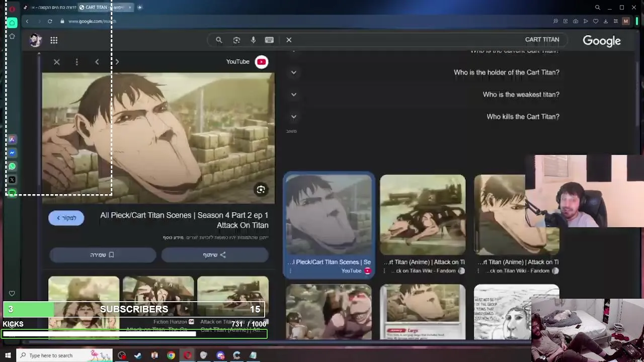Expand "Who is the weakest titan?" question

pos(521,95)
